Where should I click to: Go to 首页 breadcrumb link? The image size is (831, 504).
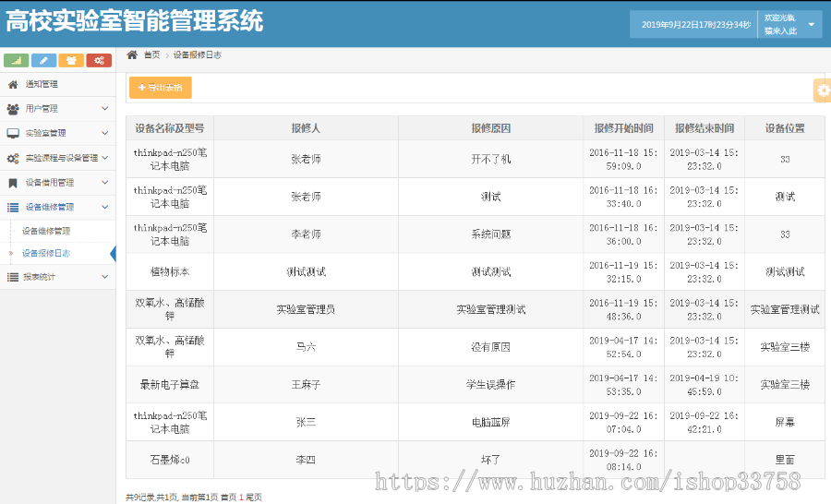tap(151, 54)
